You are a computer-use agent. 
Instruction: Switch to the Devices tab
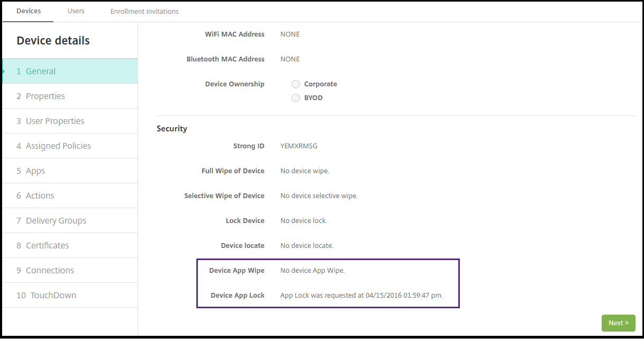point(29,11)
